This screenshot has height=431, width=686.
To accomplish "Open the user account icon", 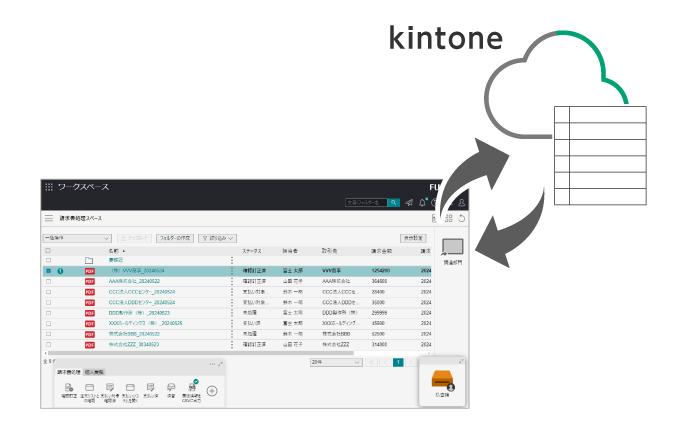I will [461, 203].
